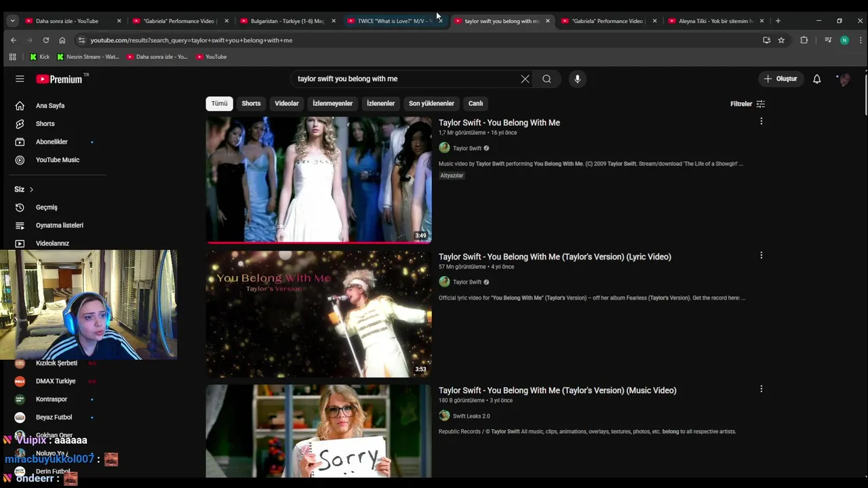Open Geçmiş history in the sidebar
Screen dimensions: 868x488
point(46,207)
